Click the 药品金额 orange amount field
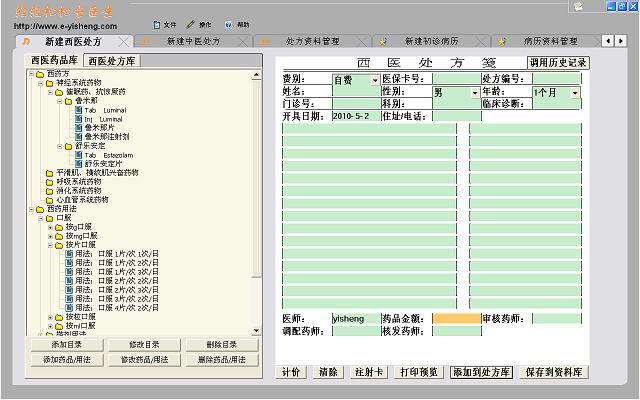 [457, 319]
